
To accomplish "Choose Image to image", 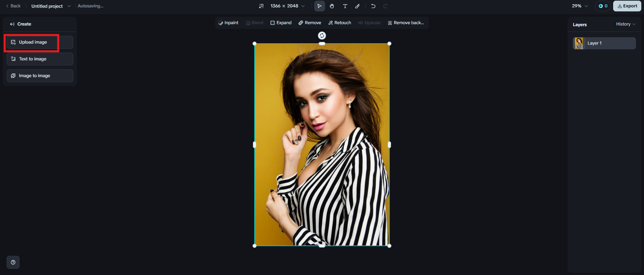I will [40, 76].
